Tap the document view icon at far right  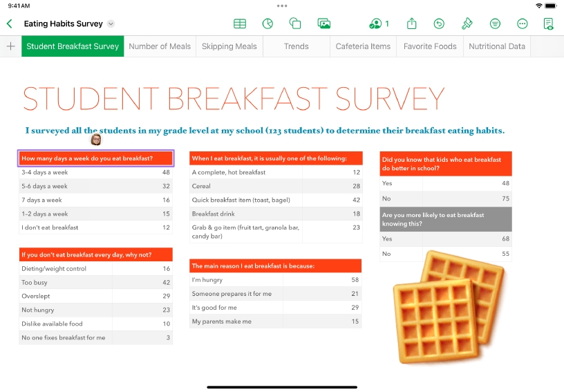pyautogui.click(x=549, y=24)
